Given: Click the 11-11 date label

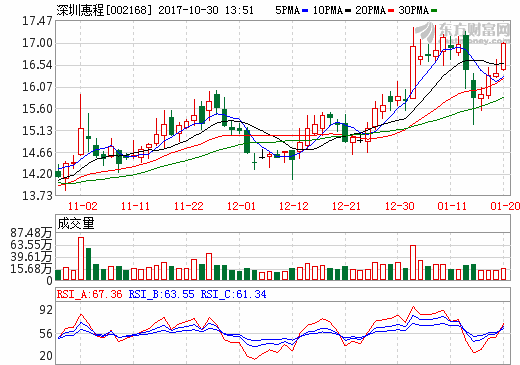Looking at the screenshot, I should pos(135,206).
